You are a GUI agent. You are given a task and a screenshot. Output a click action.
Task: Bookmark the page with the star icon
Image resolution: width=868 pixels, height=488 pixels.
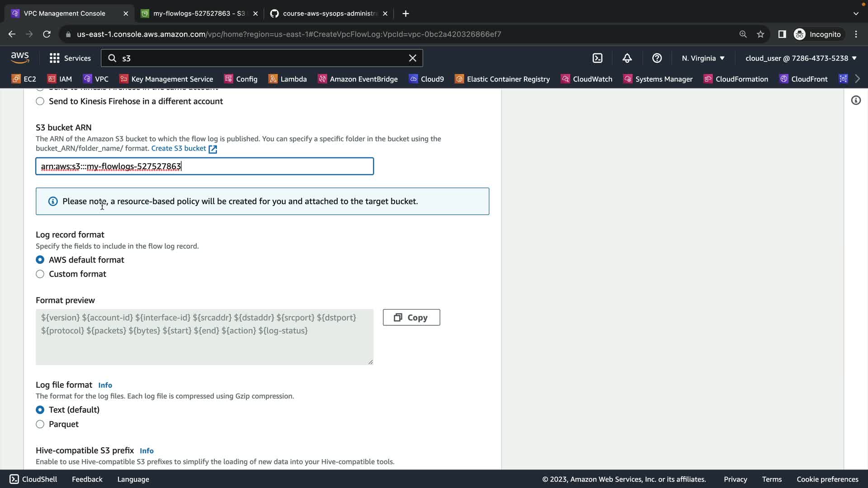coord(760,34)
